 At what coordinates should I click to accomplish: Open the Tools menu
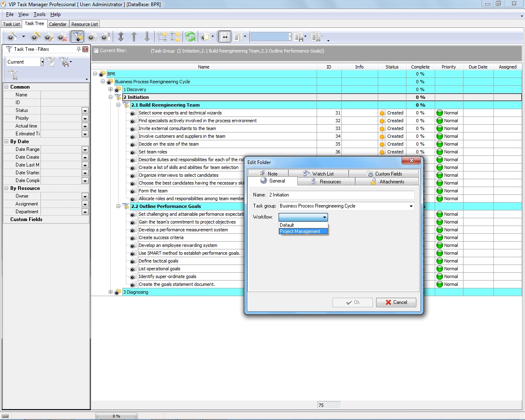click(x=39, y=14)
